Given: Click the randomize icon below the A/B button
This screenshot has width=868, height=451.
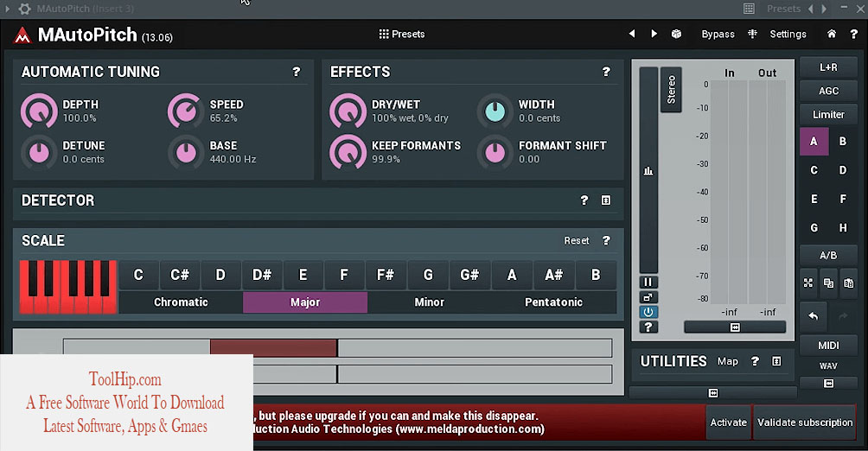Looking at the screenshot, I should tap(808, 283).
